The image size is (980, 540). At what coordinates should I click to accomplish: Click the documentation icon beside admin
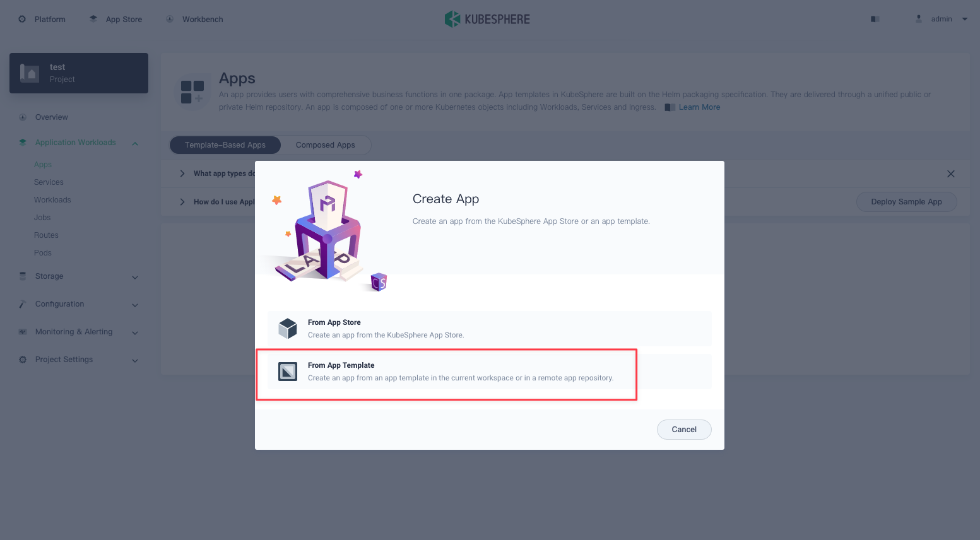[875, 19]
